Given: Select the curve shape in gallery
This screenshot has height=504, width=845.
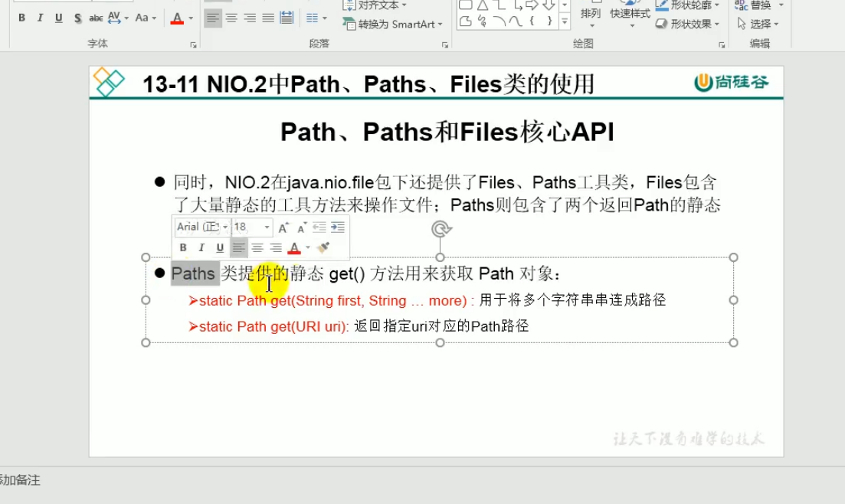Looking at the screenshot, I should (x=516, y=21).
